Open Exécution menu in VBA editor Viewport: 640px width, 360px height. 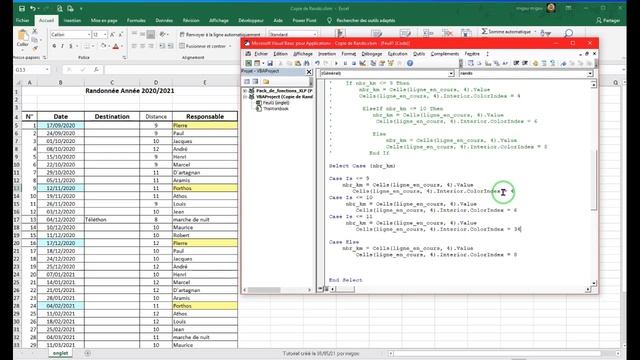coord(398,53)
